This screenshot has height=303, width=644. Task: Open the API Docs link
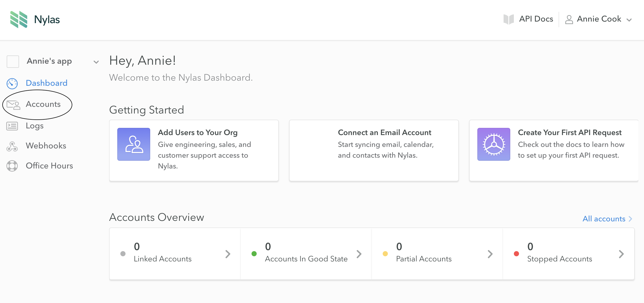tap(536, 19)
